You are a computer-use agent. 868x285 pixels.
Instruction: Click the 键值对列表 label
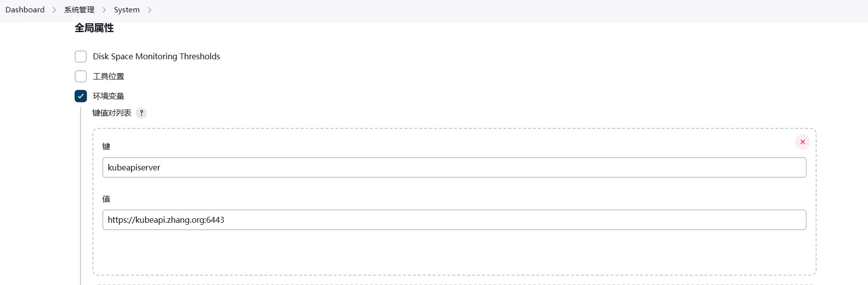point(112,113)
